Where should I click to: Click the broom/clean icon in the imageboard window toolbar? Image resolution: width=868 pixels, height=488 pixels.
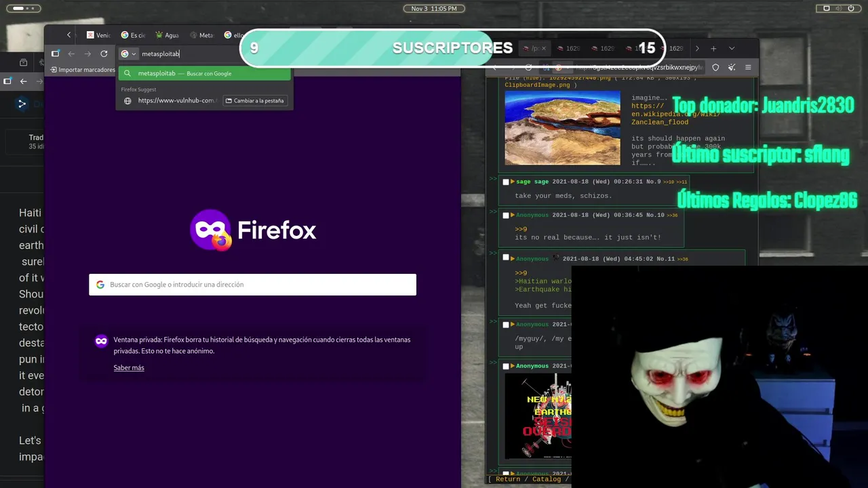click(x=732, y=67)
